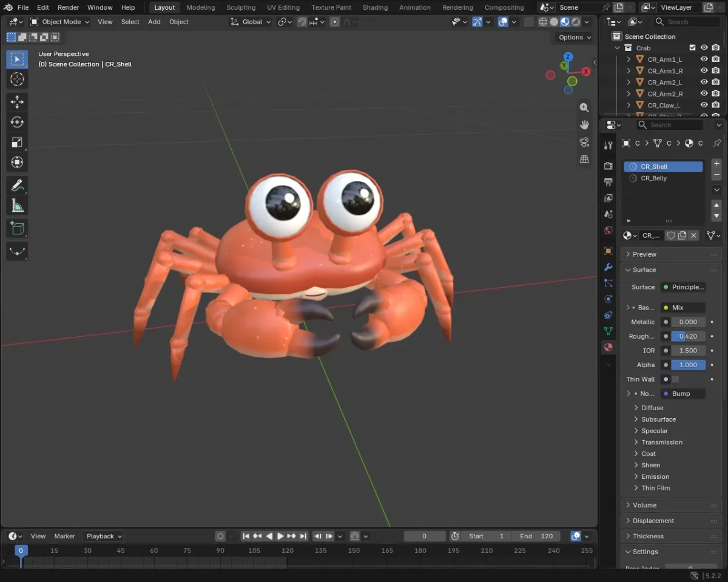Image resolution: width=728 pixels, height=582 pixels.
Task: Toggle snapping magnet in viewport header
Action: 302,22
